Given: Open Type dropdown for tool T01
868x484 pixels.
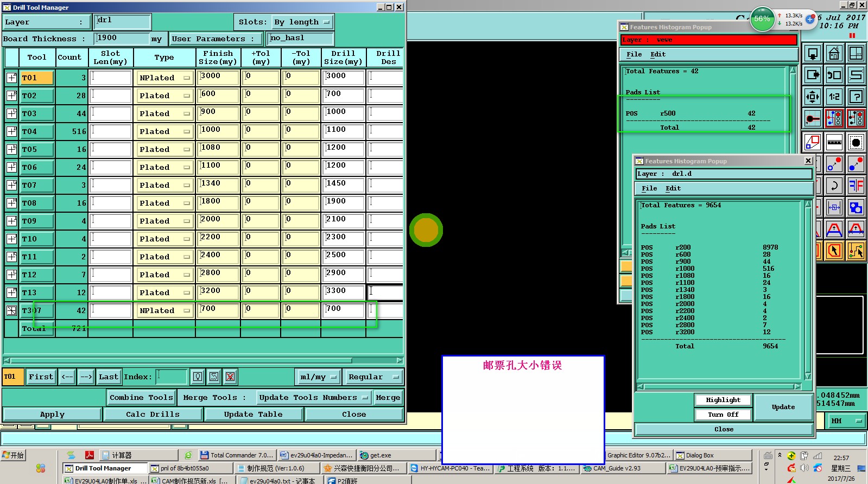Looking at the screenshot, I should [x=165, y=78].
